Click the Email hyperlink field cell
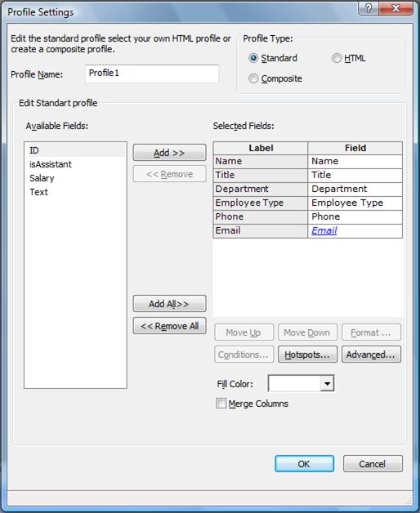The image size is (420, 513). (x=355, y=230)
